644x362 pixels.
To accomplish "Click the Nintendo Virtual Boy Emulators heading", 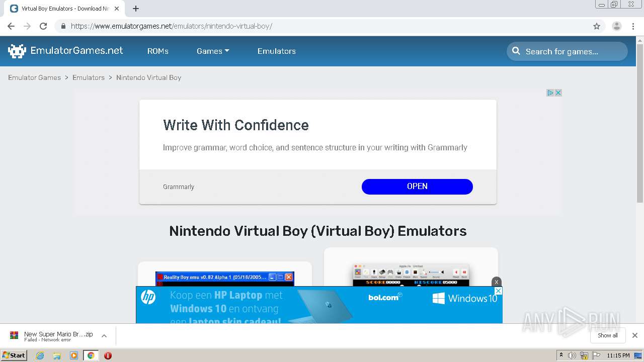I will [318, 231].
